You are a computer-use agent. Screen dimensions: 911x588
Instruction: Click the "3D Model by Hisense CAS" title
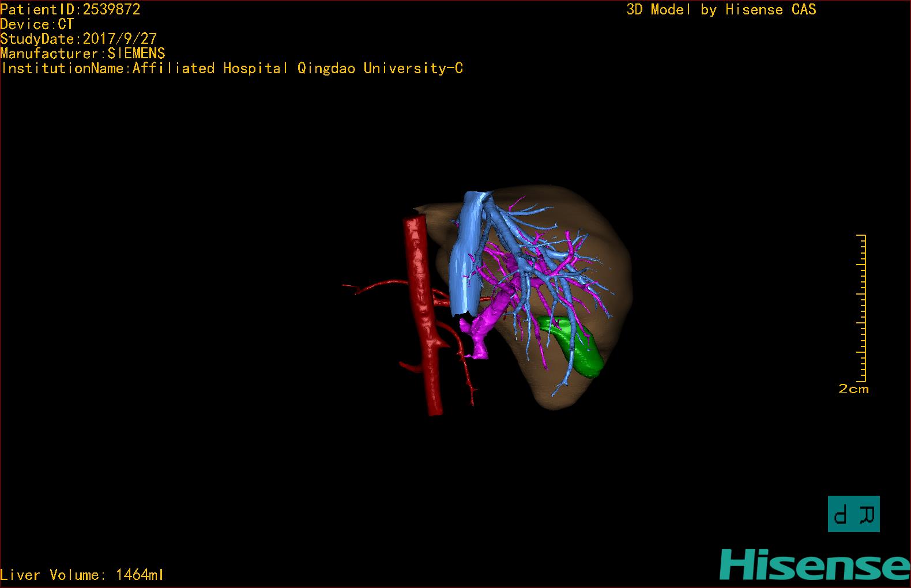pyautogui.click(x=721, y=10)
